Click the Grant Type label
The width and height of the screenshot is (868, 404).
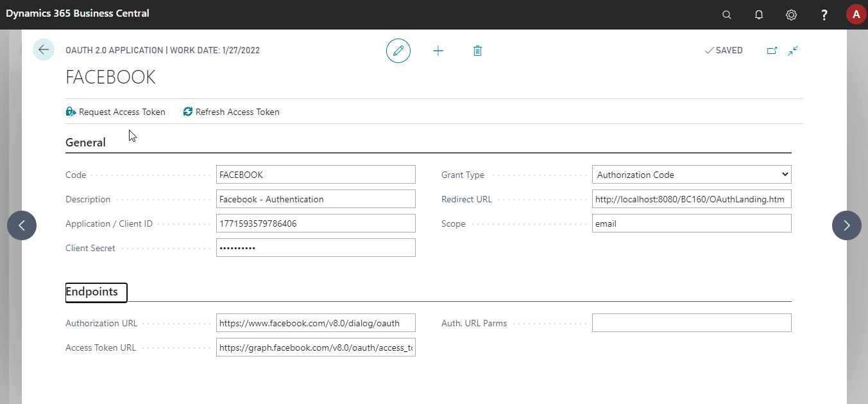463,175
